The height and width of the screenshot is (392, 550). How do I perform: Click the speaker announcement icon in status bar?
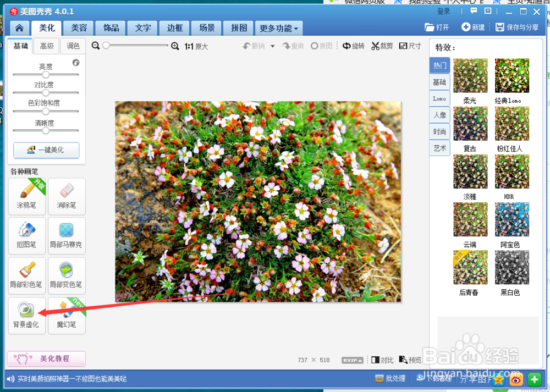(10, 379)
